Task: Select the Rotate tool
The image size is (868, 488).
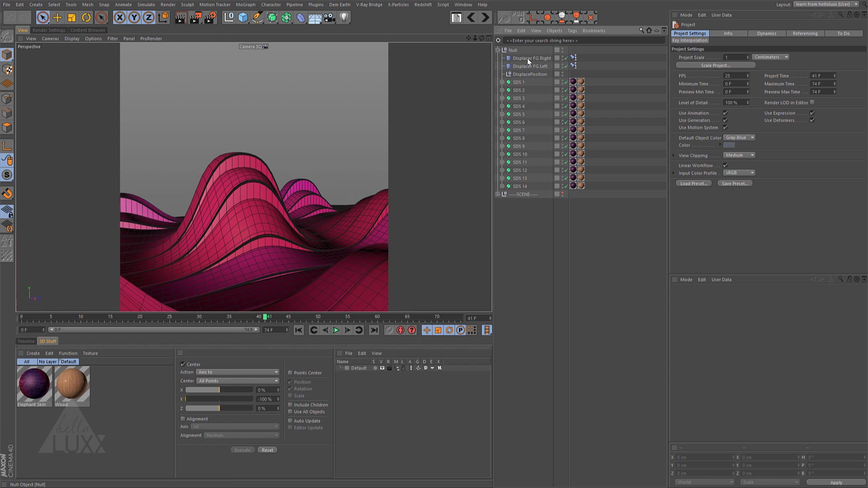Action: point(86,17)
